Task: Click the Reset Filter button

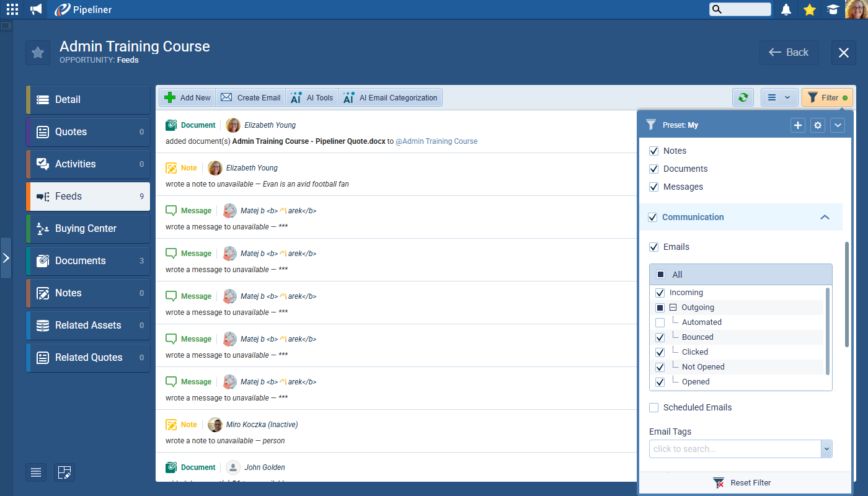Action: tap(743, 482)
